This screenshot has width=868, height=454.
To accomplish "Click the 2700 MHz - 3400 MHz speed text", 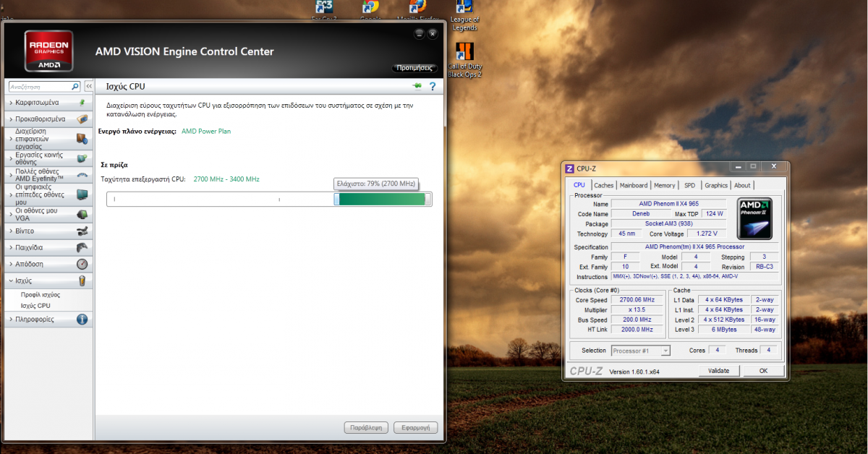I will (x=226, y=179).
